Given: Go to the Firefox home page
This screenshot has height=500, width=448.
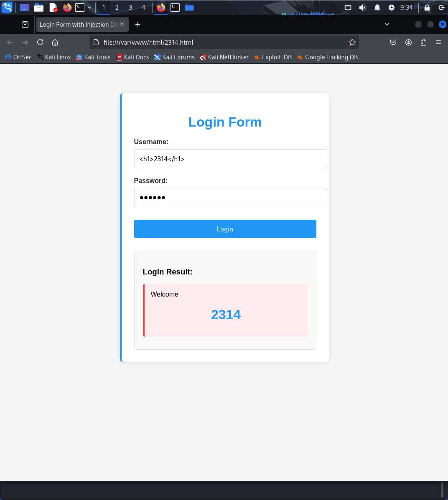Looking at the screenshot, I should 55,43.
